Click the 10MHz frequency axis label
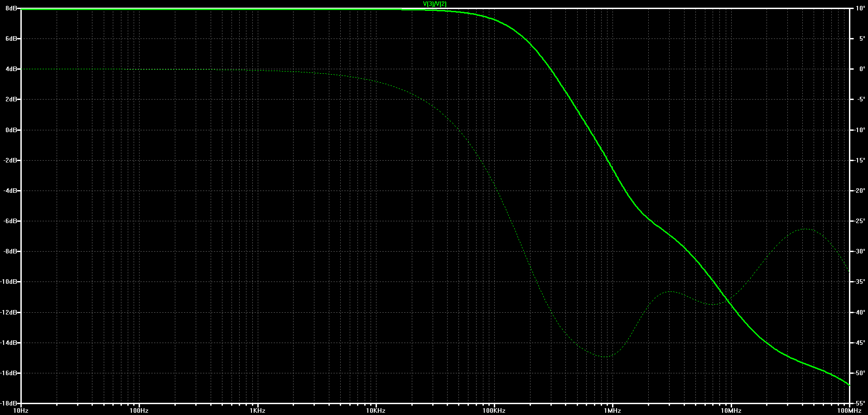 pyautogui.click(x=731, y=410)
